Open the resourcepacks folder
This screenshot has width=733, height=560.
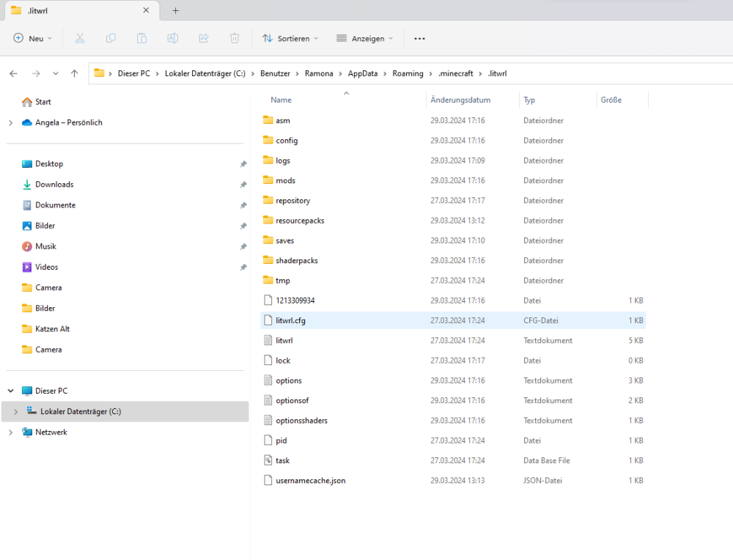pos(453,220)
